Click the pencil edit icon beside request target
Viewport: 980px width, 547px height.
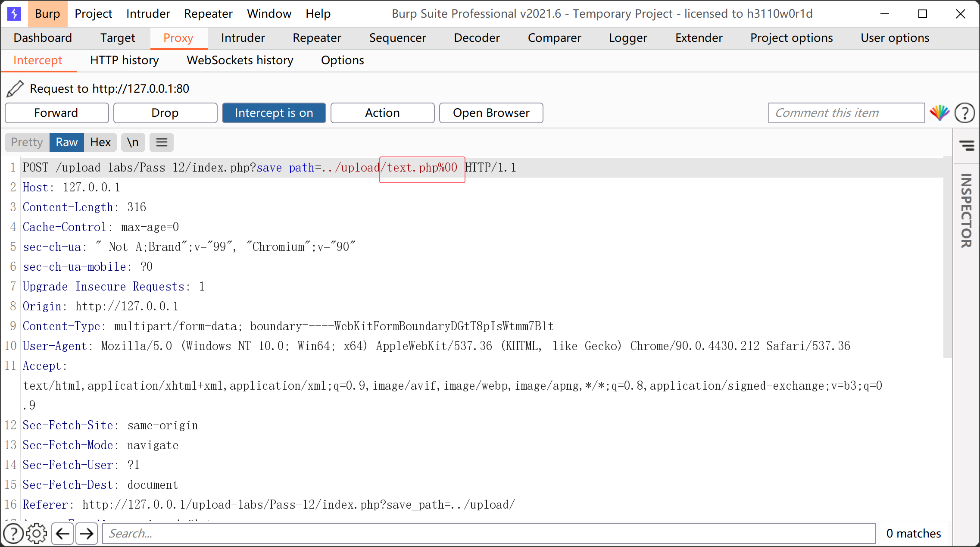click(15, 89)
